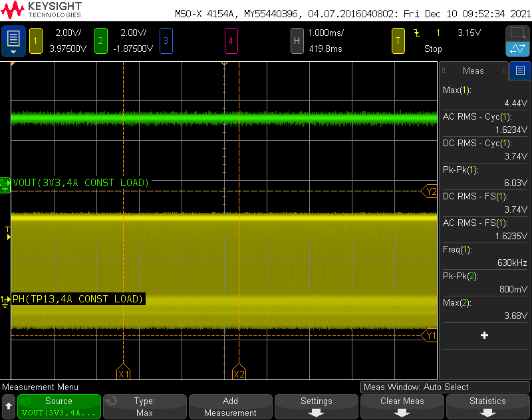Select the Freq(1) 630kHz measurement
Viewport: 532px width, 420px height.
coord(485,256)
